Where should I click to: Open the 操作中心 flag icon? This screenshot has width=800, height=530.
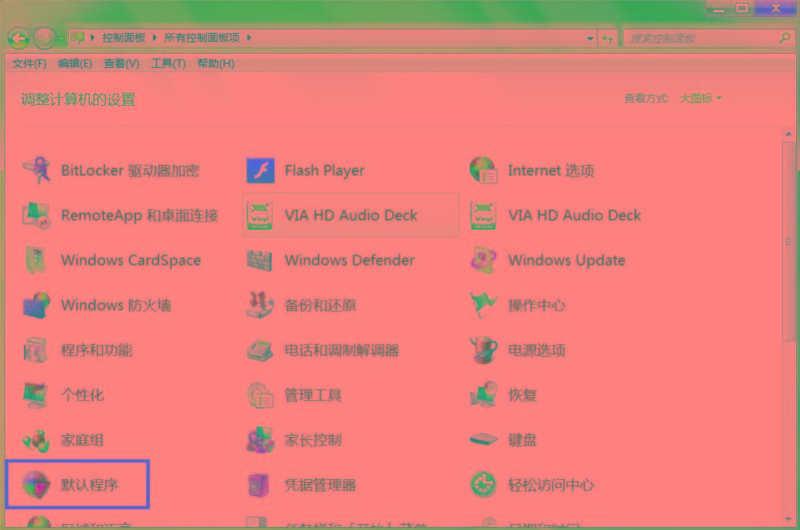(x=483, y=305)
